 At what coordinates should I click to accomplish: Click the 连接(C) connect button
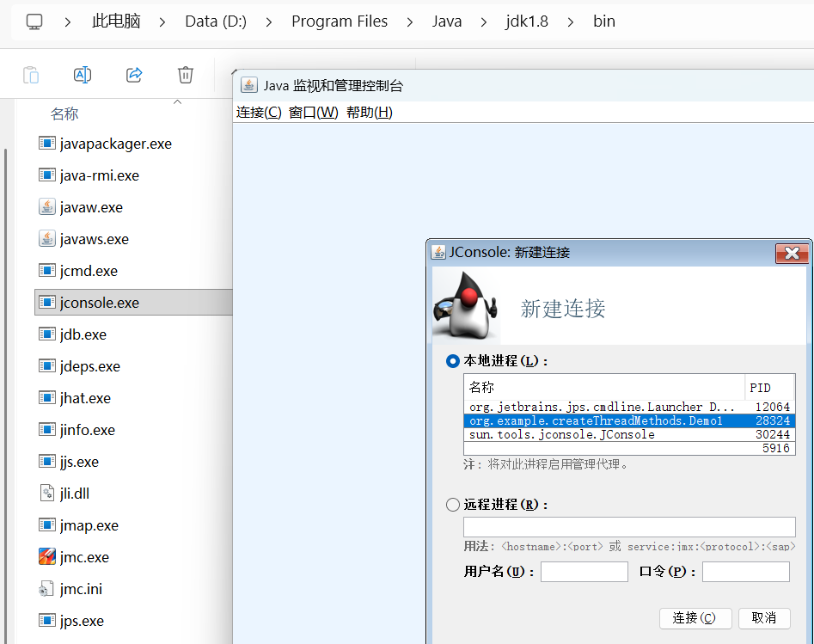tap(695, 618)
